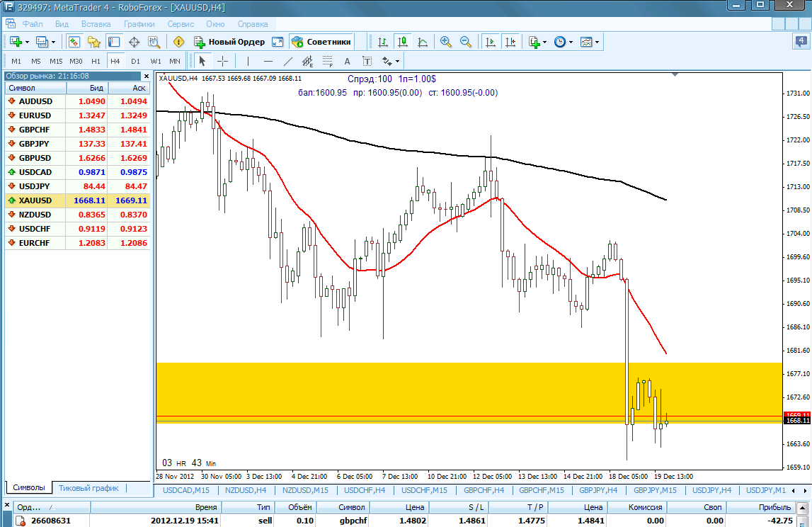
Task: Select the M1 timeframe
Action: click(16, 61)
